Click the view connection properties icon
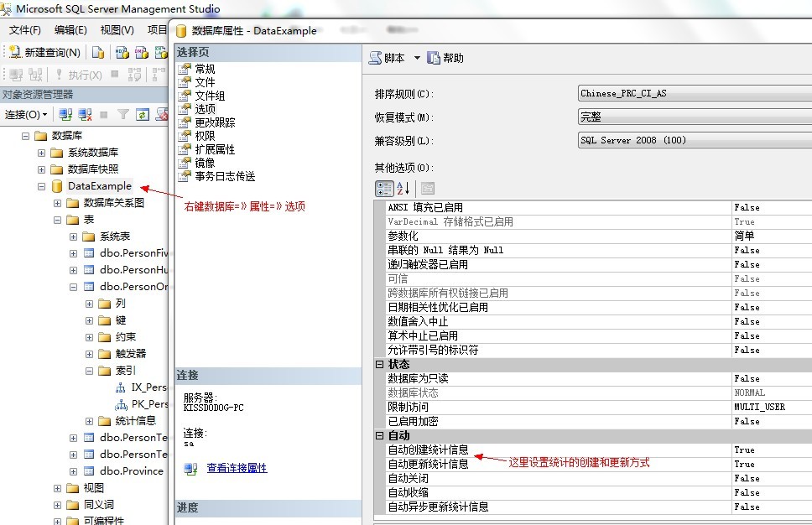812x525 pixels. coord(190,469)
